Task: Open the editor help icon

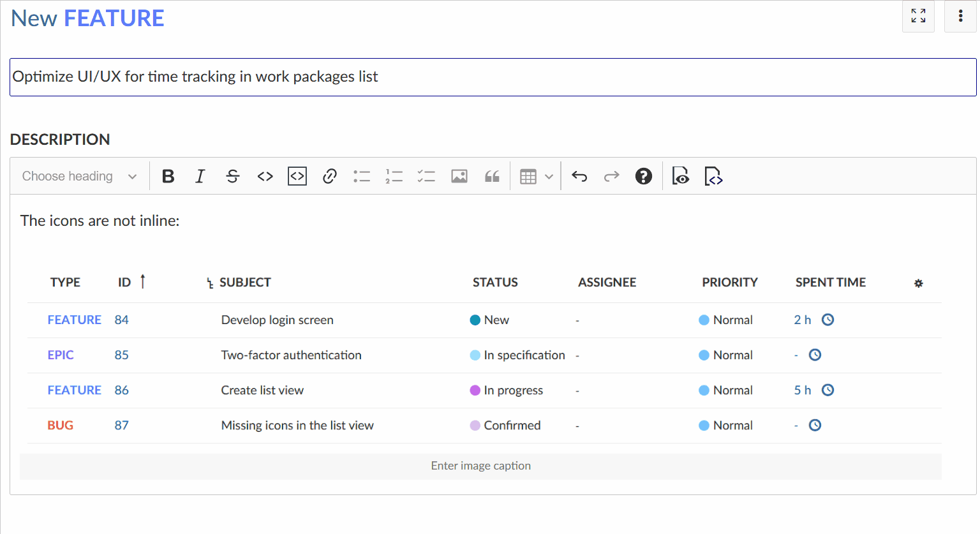Action: [x=644, y=176]
